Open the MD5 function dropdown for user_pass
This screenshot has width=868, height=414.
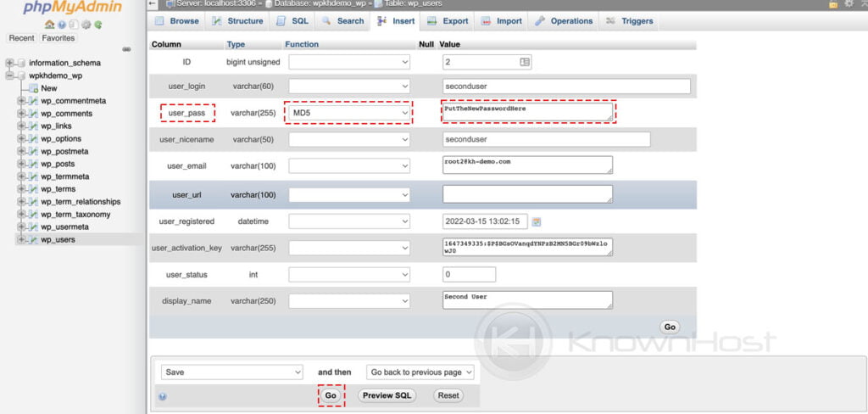click(x=349, y=113)
